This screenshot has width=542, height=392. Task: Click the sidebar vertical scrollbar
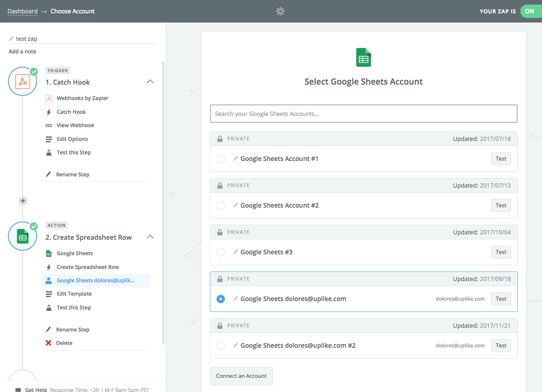click(163, 203)
